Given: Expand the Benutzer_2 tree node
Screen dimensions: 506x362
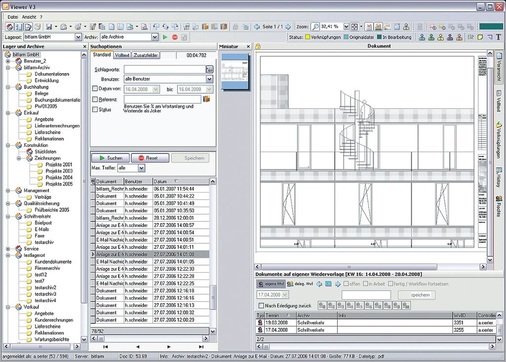Looking at the screenshot, I should (8, 61).
